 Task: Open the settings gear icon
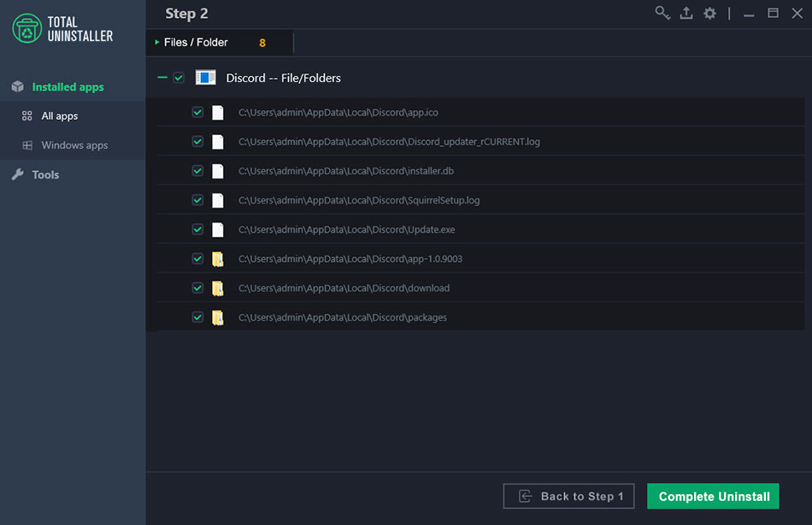[709, 14]
